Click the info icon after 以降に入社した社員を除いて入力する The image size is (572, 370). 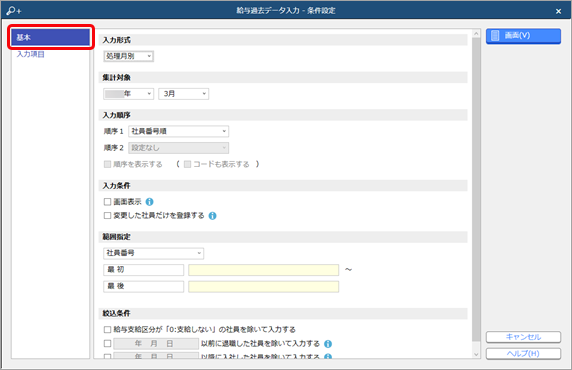(x=328, y=356)
